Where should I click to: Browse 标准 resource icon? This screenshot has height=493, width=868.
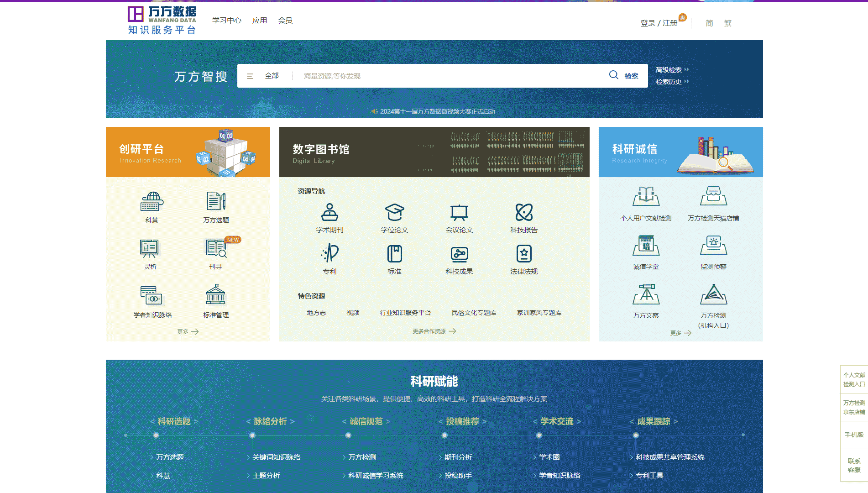395,253
